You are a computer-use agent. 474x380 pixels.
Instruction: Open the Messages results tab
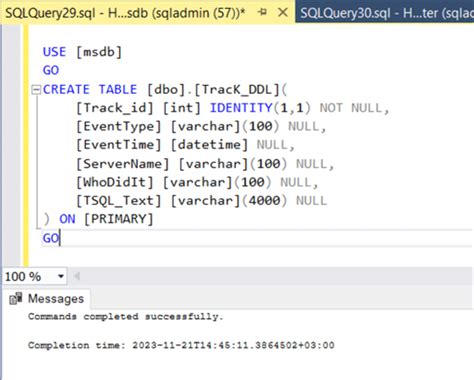point(47,299)
